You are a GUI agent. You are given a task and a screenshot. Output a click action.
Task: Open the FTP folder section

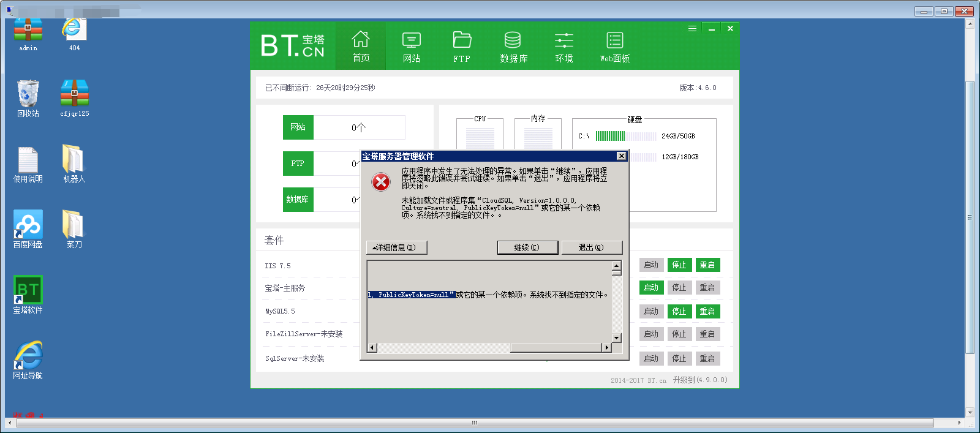coord(462,47)
